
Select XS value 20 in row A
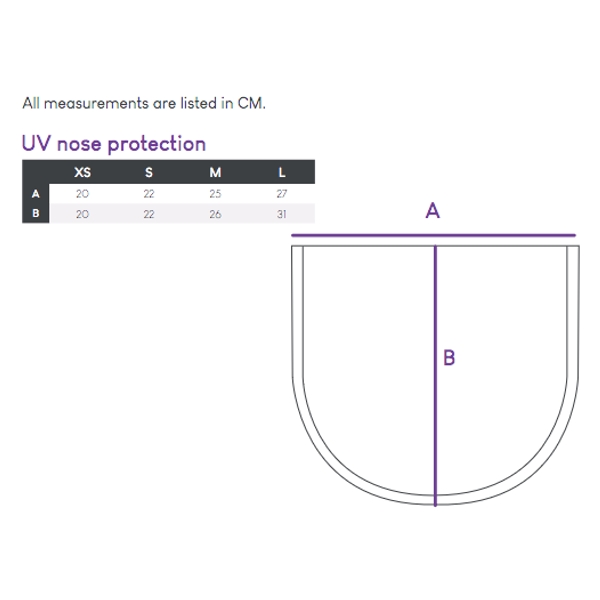point(82,194)
